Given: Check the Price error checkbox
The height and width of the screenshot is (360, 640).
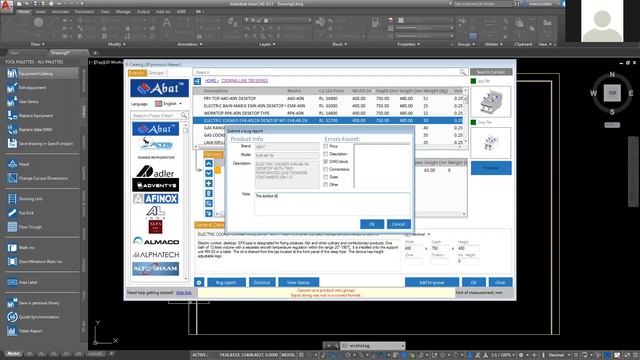Looking at the screenshot, I should [x=325, y=146].
